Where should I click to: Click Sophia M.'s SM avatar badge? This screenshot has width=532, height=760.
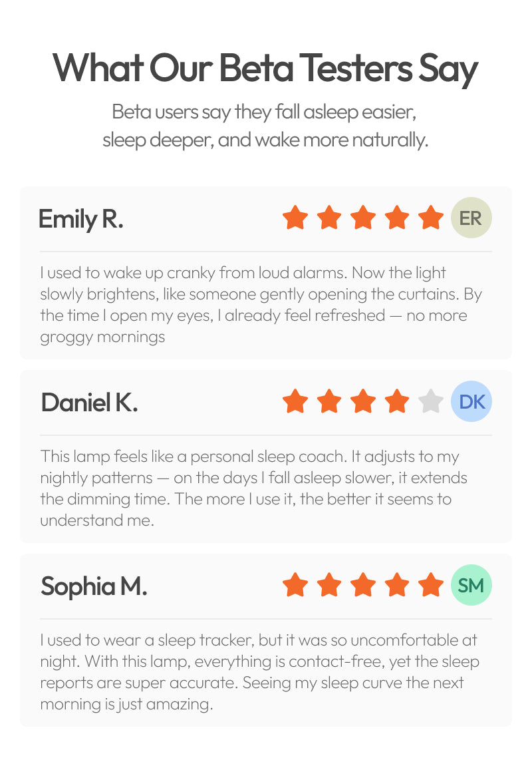(471, 586)
